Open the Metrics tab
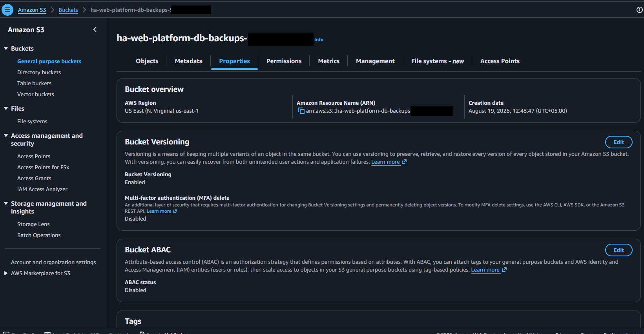 [x=329, y=61]
